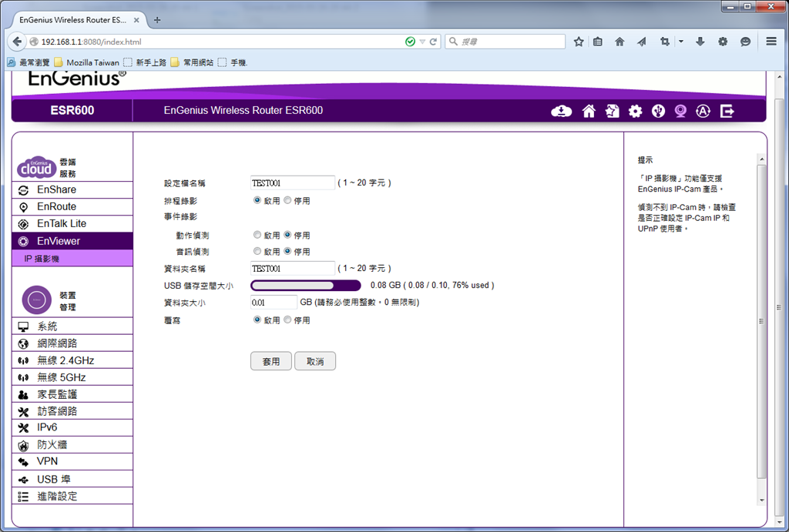The width and height of the screenshot is (789, 532).
Task: Open settings gear icon in purple header
Action: pos(636,111)
